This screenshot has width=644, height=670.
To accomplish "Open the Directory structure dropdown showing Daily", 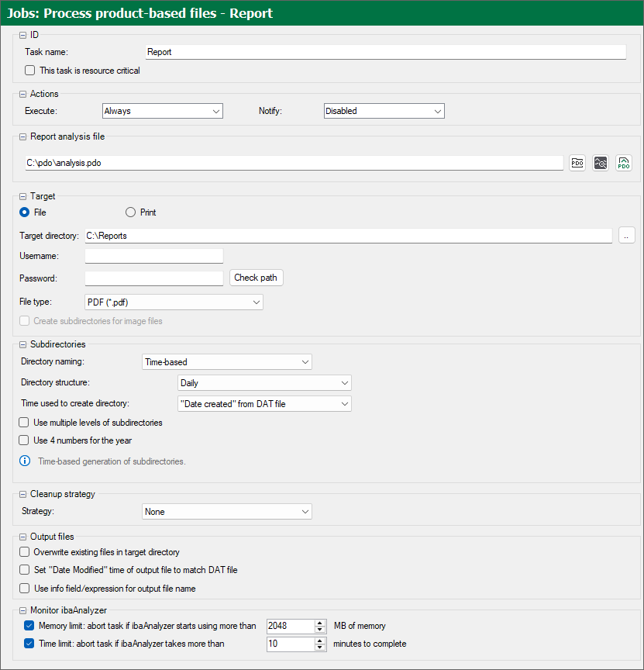I will coord(264,383).
